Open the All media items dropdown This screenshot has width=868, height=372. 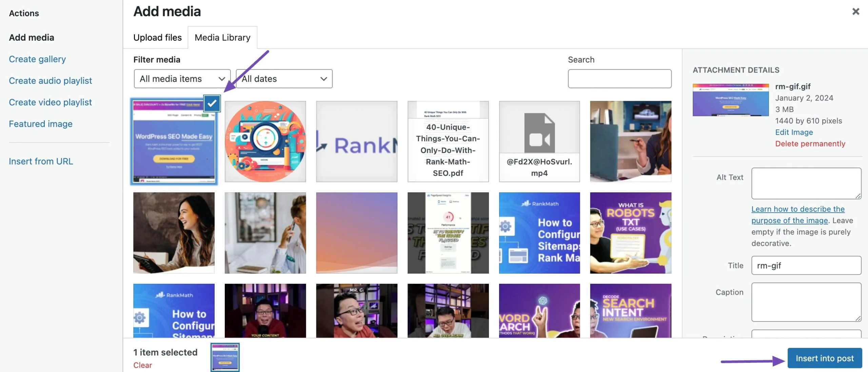pos(182,79)
